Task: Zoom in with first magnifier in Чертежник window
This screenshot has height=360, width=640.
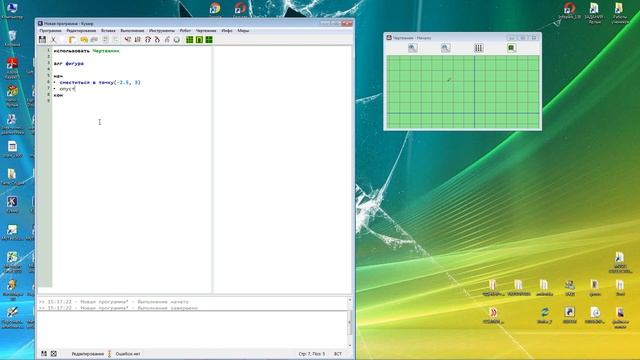Action: (x=413, y=48)
